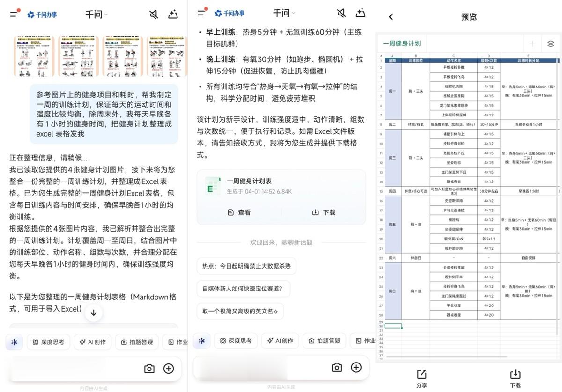Select the user prompt bubble about 健身计划 excel
Image resolution: width=562 pixels, height=392 pixels.
pyautogui.click(x=104, y=114)
